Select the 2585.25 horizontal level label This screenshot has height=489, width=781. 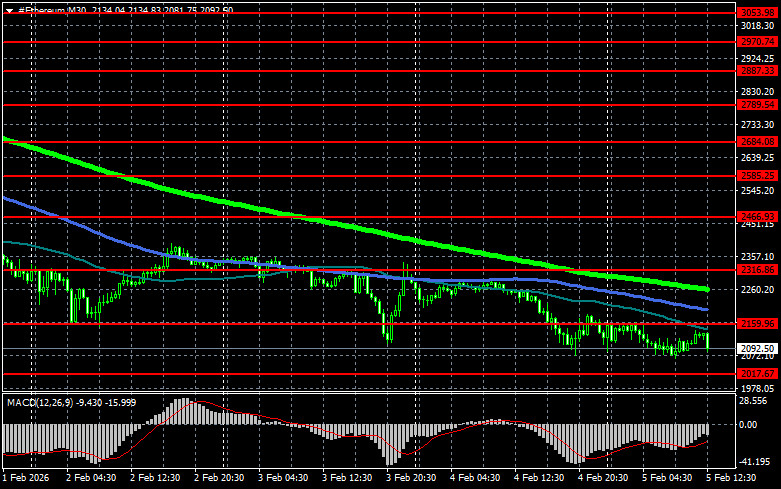click(x=757, y=176)
